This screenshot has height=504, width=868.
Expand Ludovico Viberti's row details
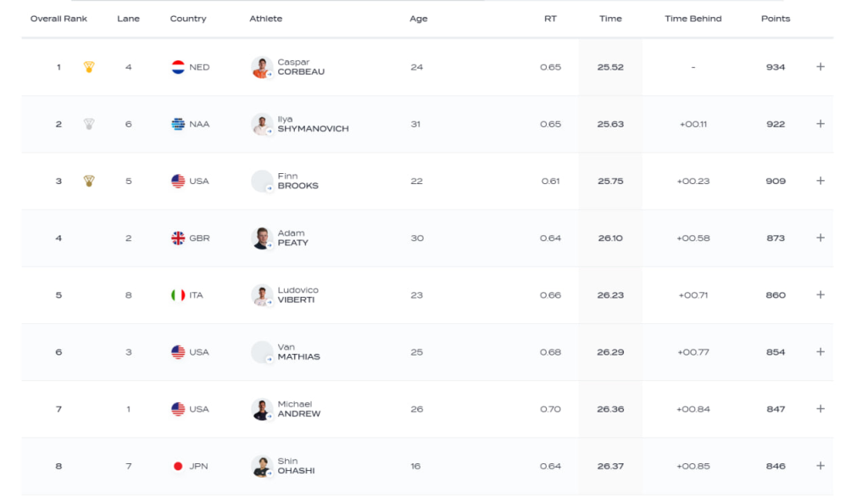(820, 295)
